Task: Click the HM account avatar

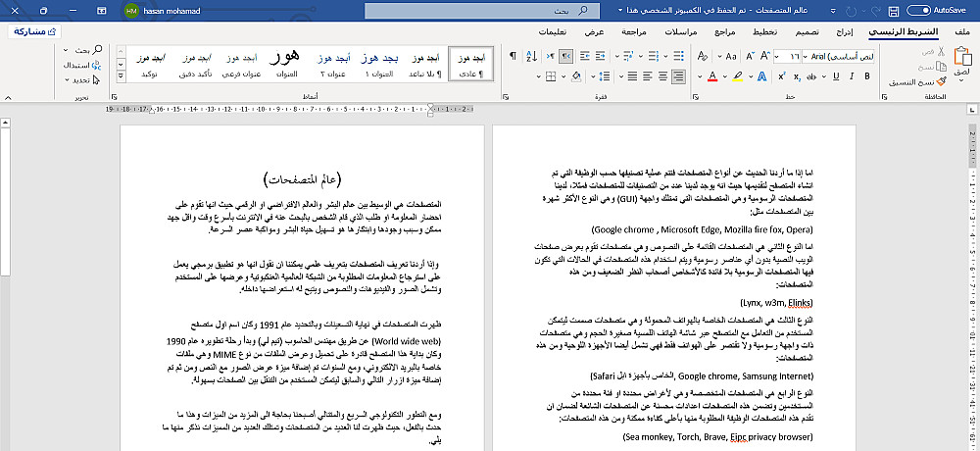Action: pos(131,11)
